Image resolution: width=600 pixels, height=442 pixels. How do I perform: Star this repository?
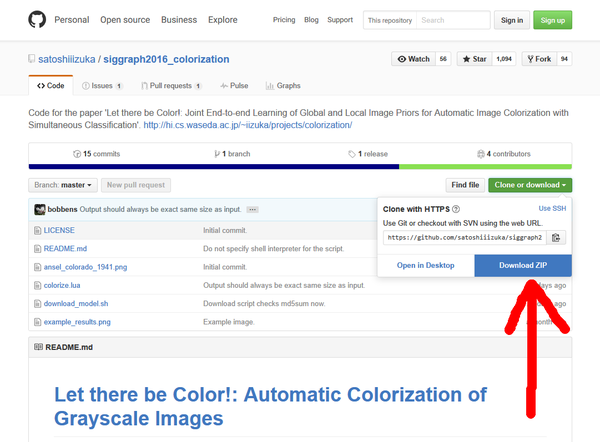click(x=474, y=59)
